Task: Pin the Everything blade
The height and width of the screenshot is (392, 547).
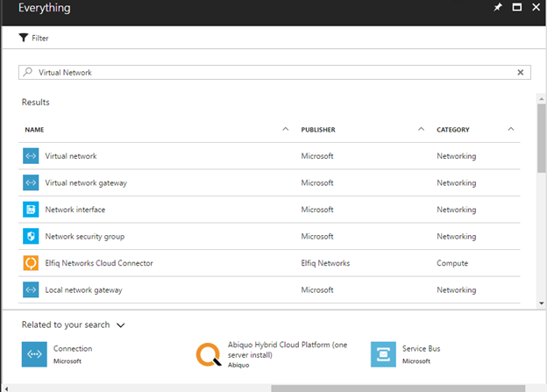Action: [x=499, y=8]
